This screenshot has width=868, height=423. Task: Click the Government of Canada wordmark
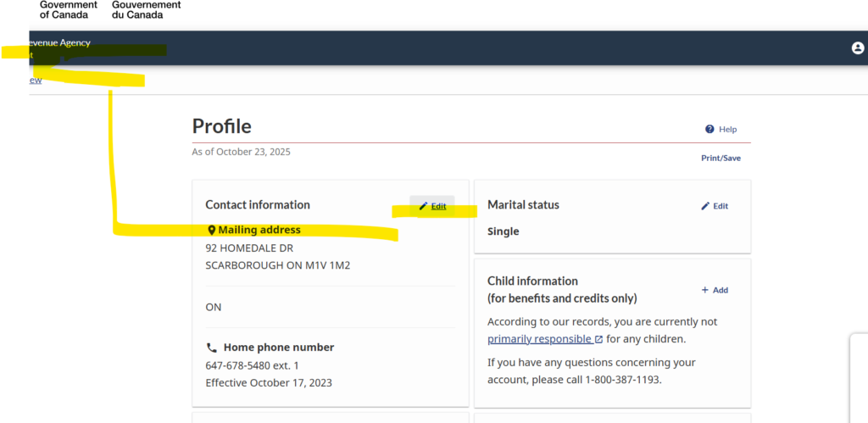pyautogui.click(x=68, y=9)
